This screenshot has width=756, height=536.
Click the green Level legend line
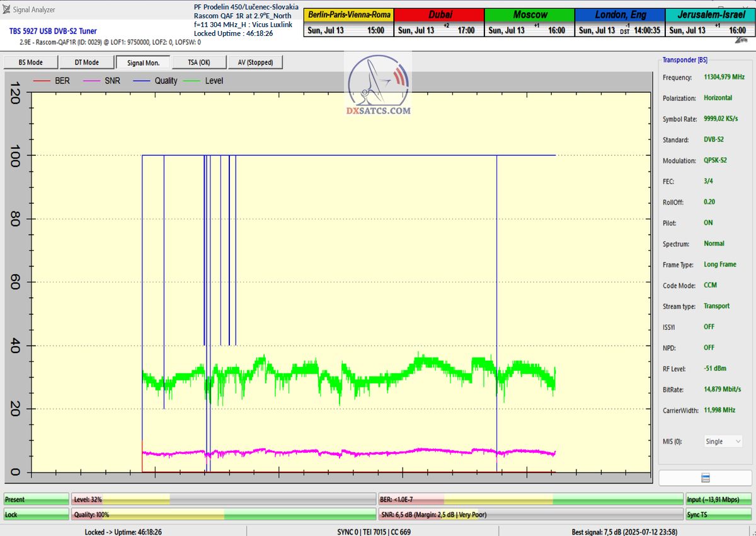click(x=192, y=81)
